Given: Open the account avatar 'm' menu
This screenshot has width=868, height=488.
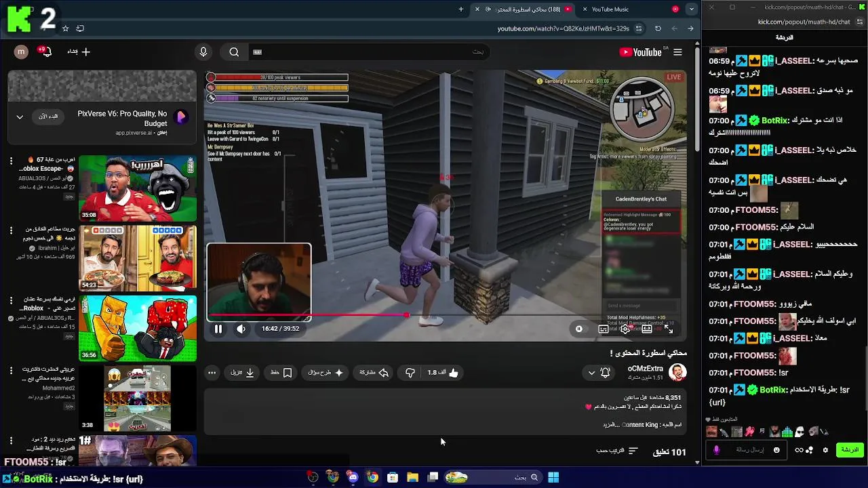Looking at the screenshot, I should coord(21,52).
